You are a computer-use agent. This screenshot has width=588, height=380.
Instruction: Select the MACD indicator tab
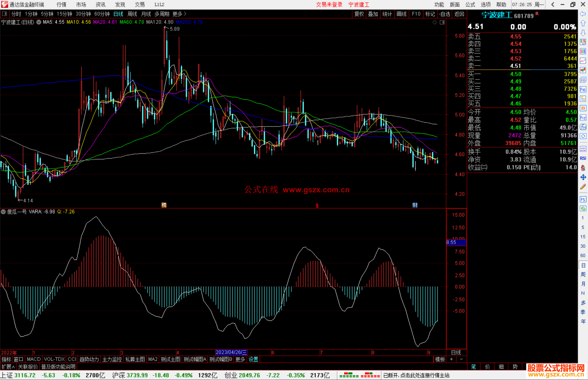(34, 359)
